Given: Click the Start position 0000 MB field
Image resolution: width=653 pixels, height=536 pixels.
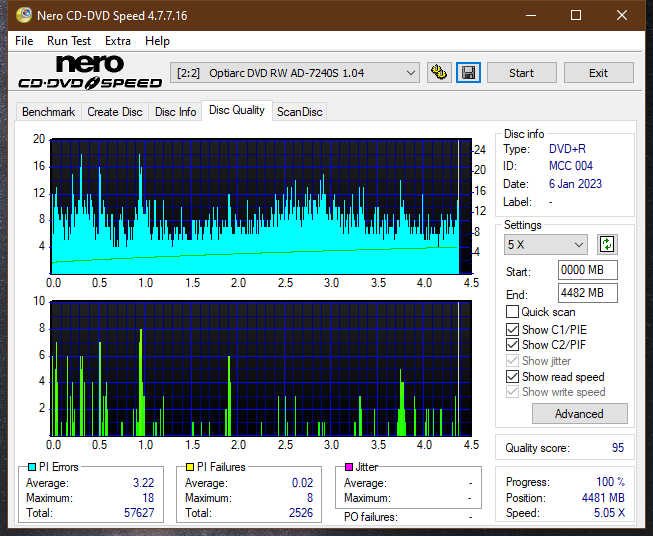Looking at the screenshot, I should coord(588,270).
